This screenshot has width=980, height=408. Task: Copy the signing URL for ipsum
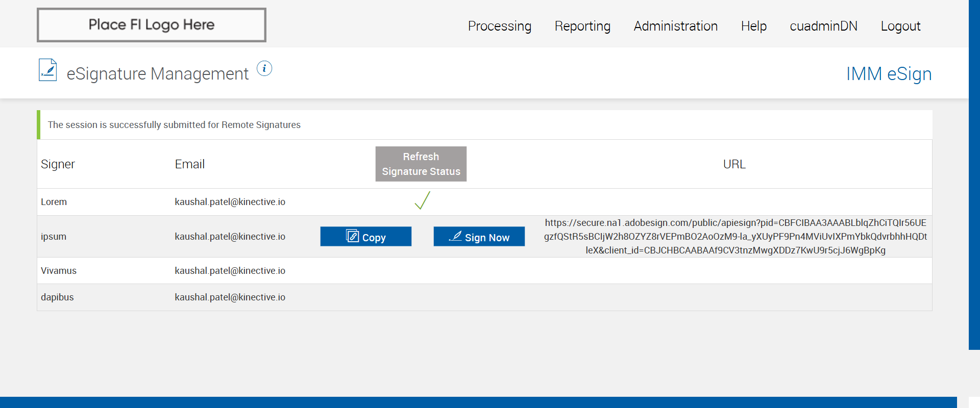tap(366, 237)
